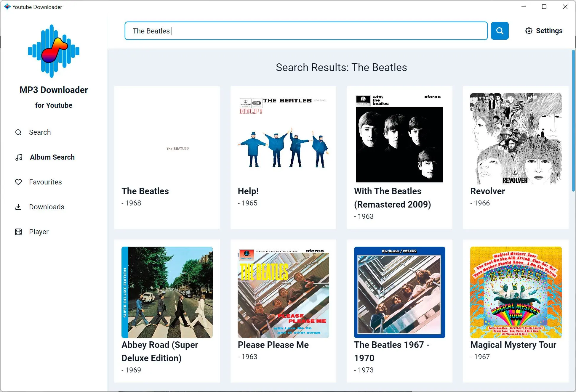
Task: Select the Player icon
Action: coord(18,232)
